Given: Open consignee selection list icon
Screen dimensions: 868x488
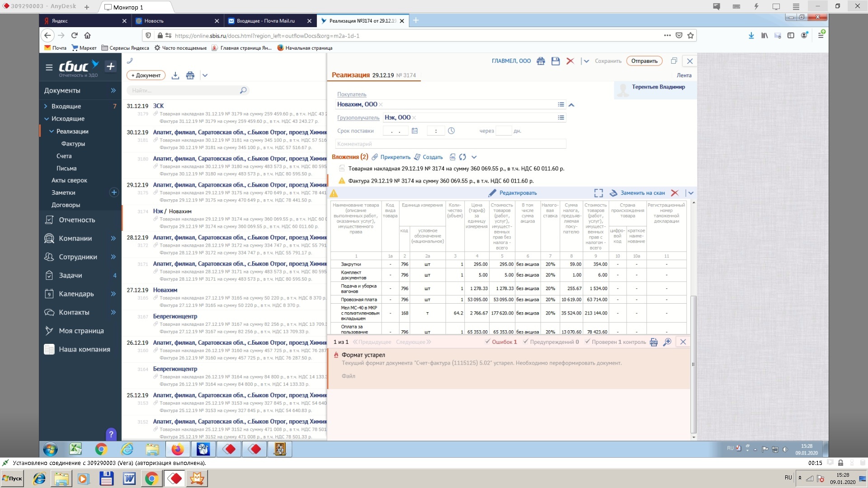Looking at the screenshot, I should coord(561,117).
